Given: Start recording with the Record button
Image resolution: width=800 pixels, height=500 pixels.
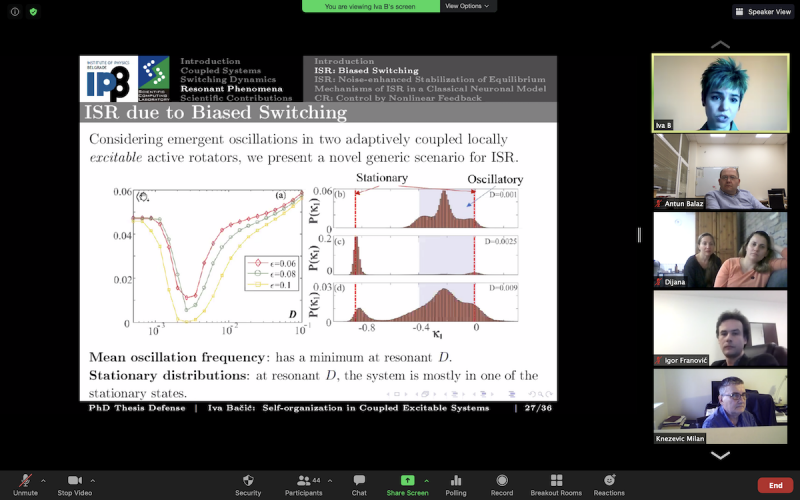Looking at the screenshot, I should coord(502,485).
